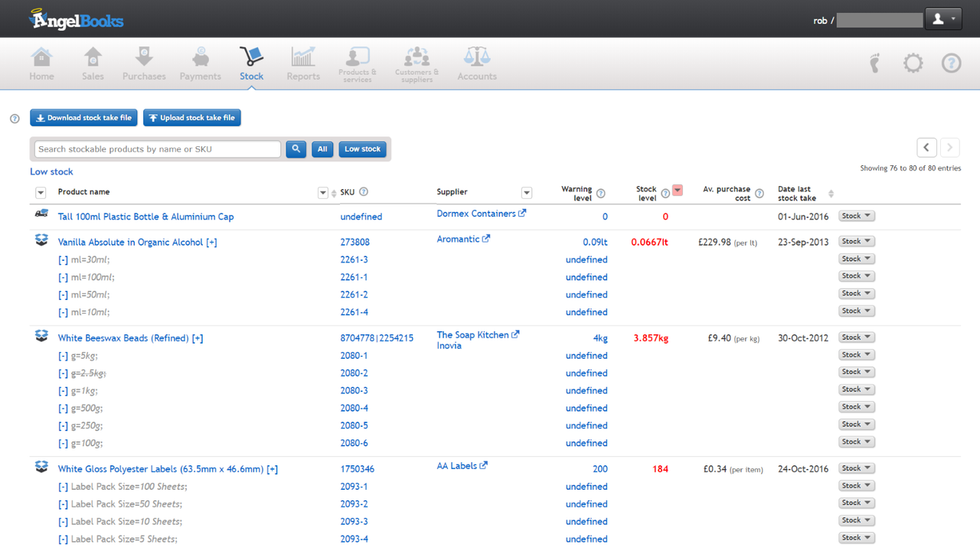Click the Warning level help icon
The height and width of the screenshot is (551, 980).
pos(601,194)
